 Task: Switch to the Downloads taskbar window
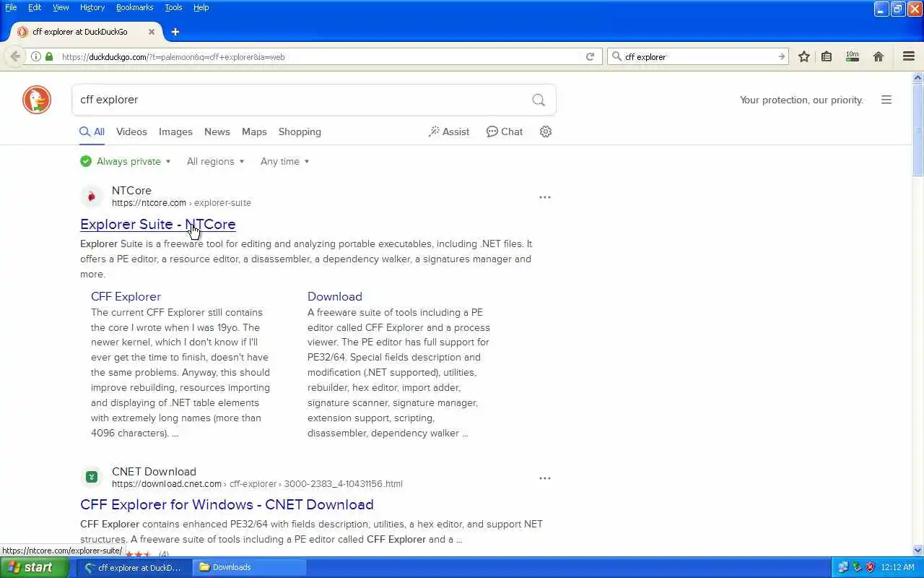click(x=250, y=567)
